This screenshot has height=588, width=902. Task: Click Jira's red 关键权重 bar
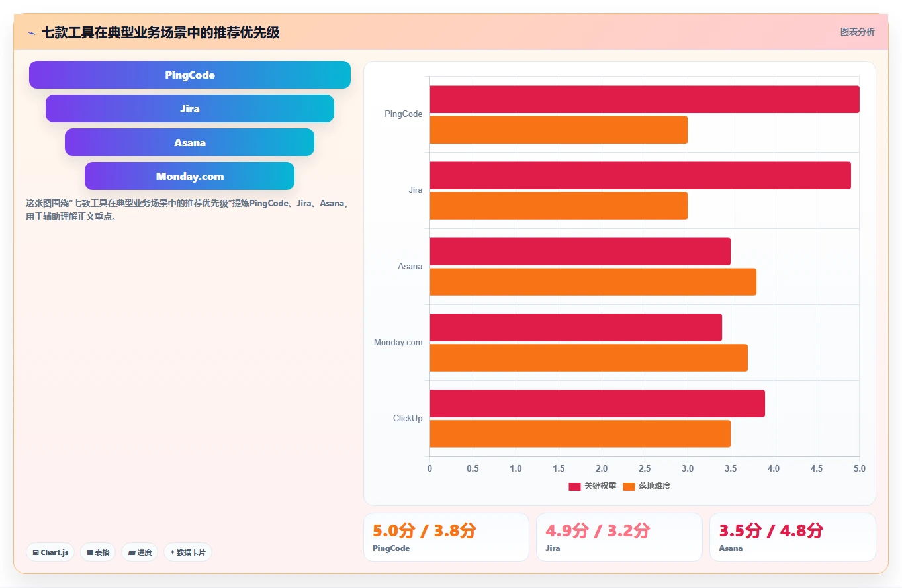641,175
